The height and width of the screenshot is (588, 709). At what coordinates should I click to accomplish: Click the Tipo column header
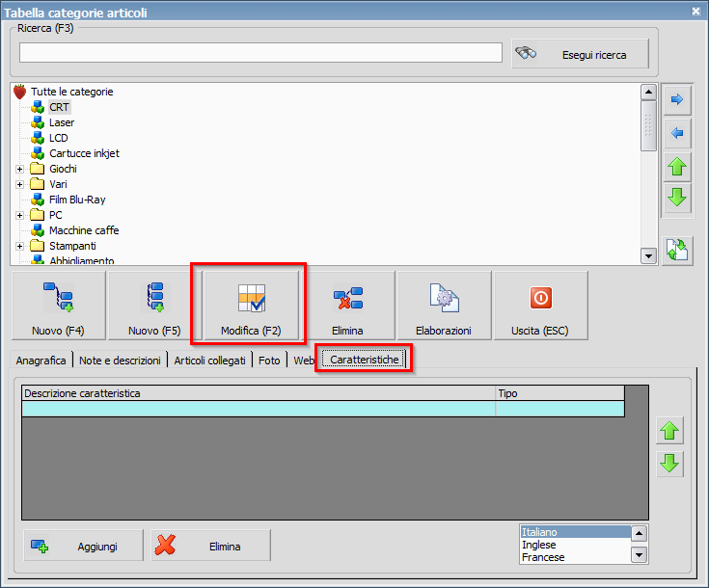tap(559, 393)
